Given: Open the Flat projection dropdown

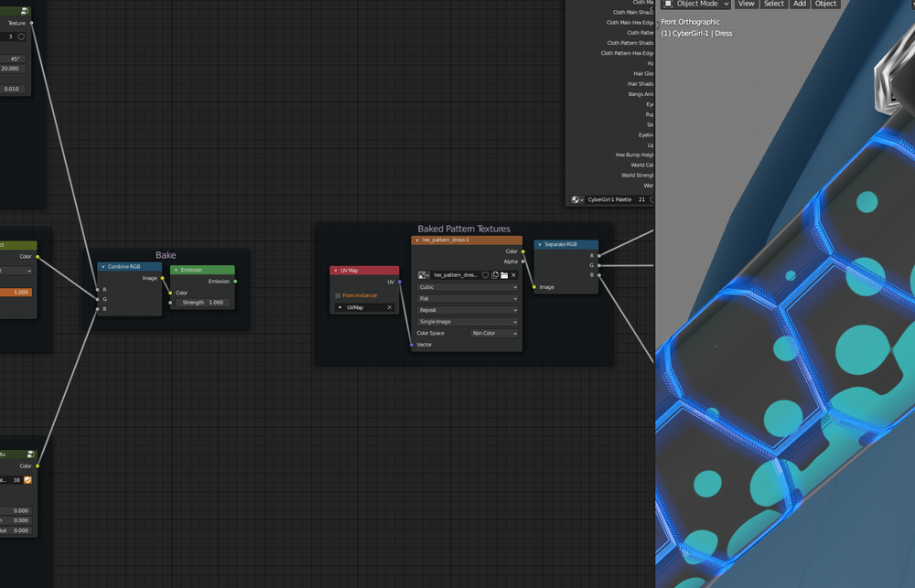Looking at the screenshot, I should tap(468, 299).
